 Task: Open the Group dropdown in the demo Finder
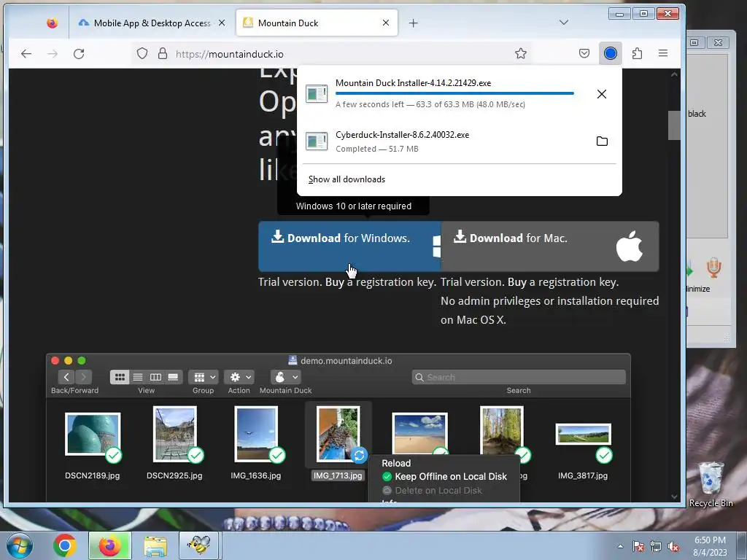coord(204,377)
